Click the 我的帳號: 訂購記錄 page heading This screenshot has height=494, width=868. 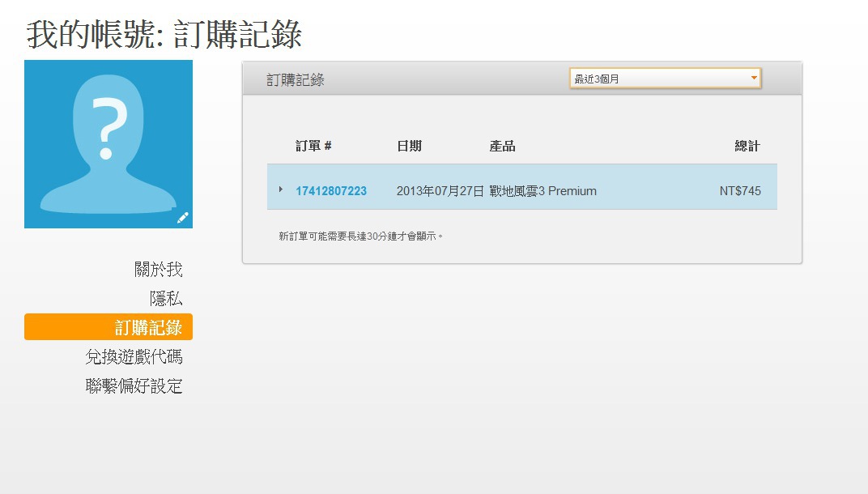[164, 34]
